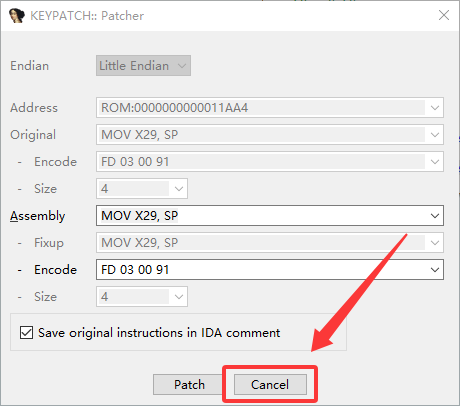Expand the Original instruction dropdown arrow
This screenshot has height=406, width=460.
435,135
